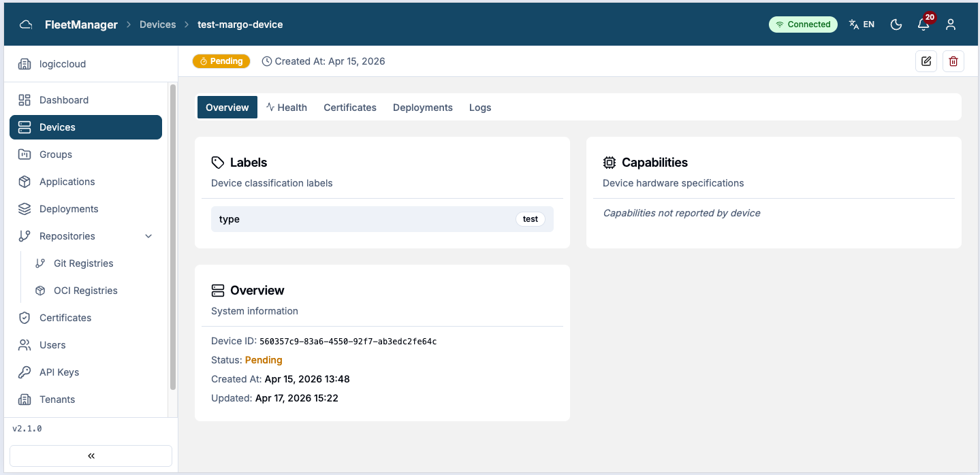
Task: Click the FleetManager title link
Action: pos(81,24)
